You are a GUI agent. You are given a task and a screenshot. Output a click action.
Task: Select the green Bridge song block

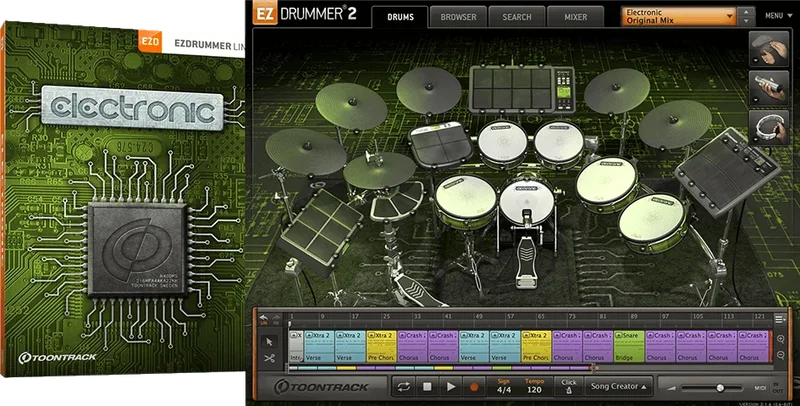pyautogui.click(x=629, y=346)
